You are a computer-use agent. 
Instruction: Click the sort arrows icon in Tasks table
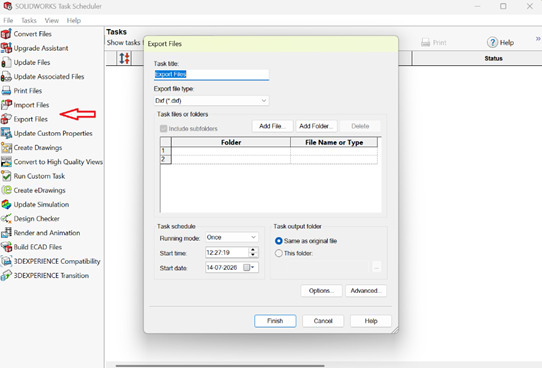coord(124,58)
